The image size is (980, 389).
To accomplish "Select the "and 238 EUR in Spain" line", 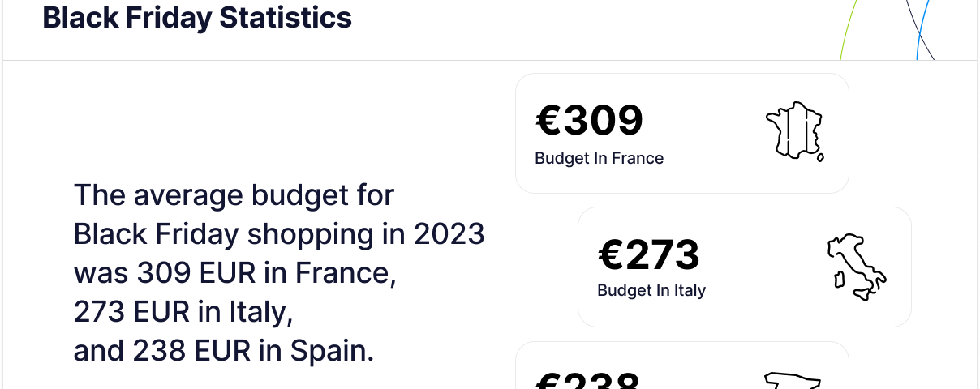I will (224, 351).
